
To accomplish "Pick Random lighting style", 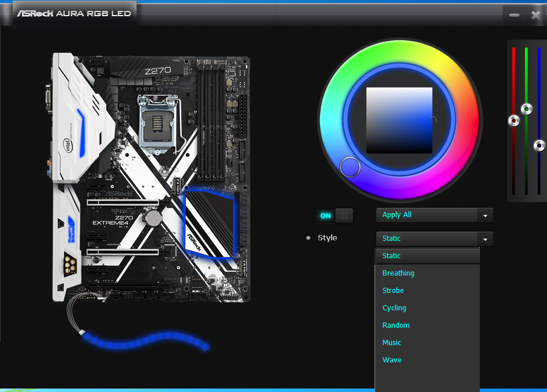I will [427, 325].
